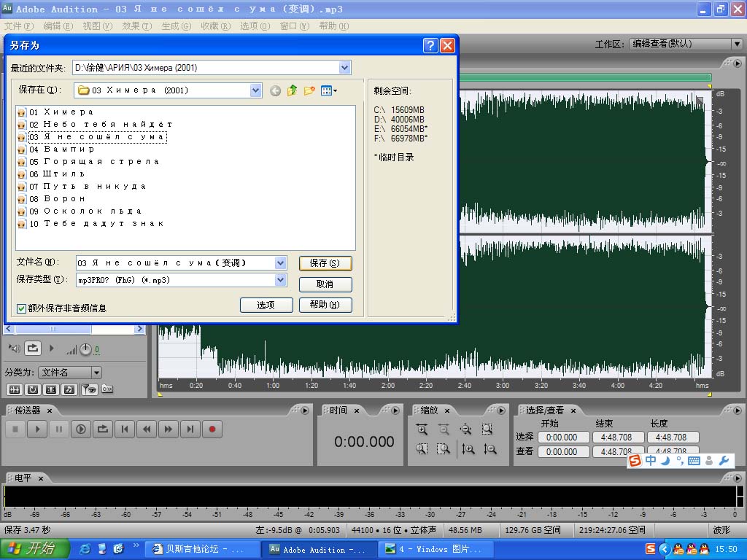747x560 pixels.
Task: Expand recent folders dropdown
Action: click(x=344, y=68)
